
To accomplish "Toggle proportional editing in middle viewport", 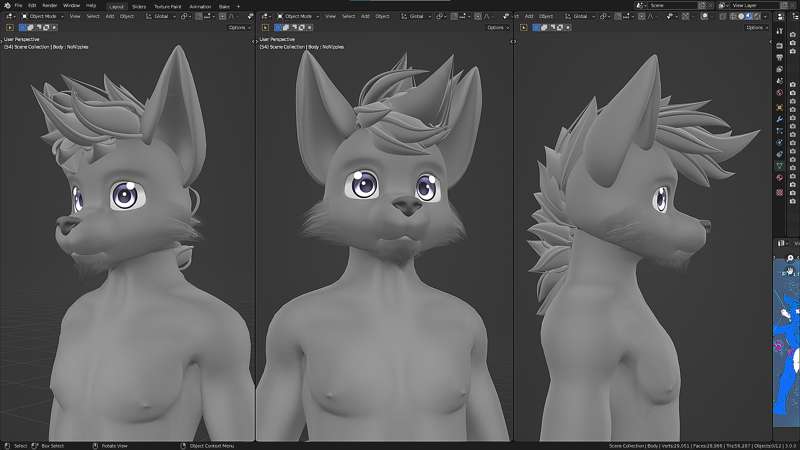I will coord(478,16).
